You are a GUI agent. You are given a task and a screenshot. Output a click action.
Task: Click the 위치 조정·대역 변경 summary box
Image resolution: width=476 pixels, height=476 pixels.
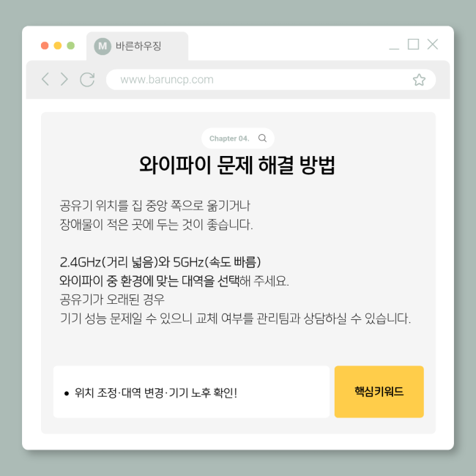(x=191, y=392)
